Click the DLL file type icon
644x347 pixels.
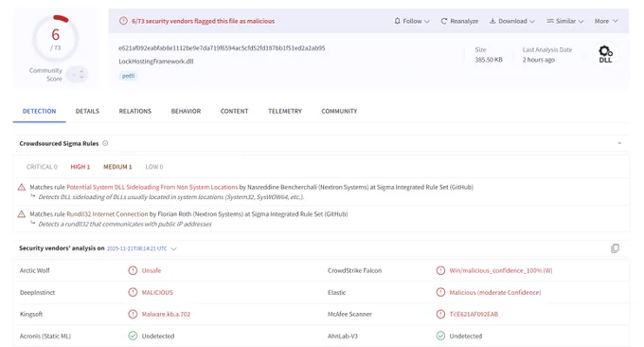605,54
